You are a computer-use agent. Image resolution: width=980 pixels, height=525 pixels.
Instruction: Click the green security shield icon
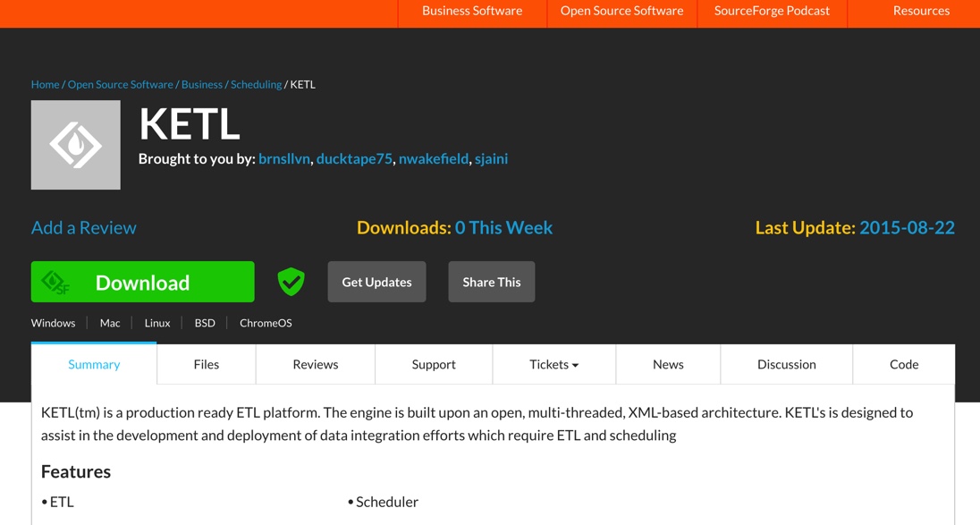click(291, 282)
